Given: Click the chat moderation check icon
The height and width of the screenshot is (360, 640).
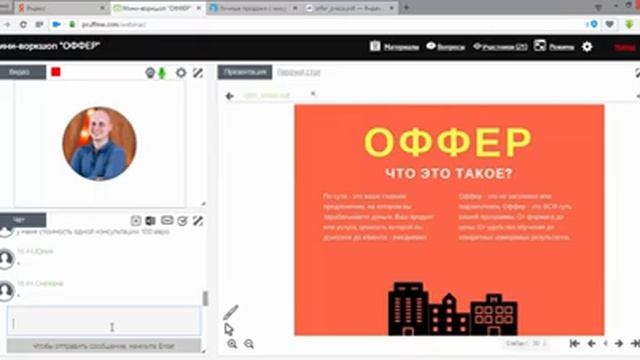Looking at the screenshot, I should (x=182, y=220).
